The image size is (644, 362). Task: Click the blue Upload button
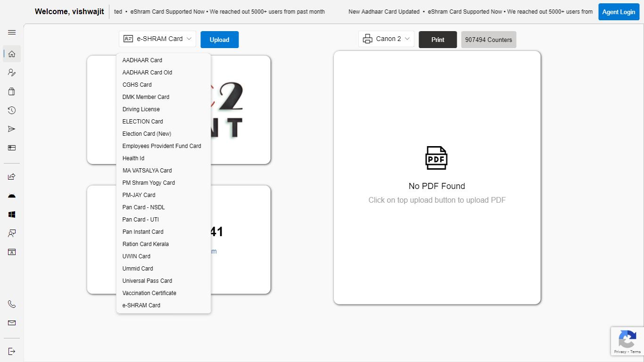point(220,40)
